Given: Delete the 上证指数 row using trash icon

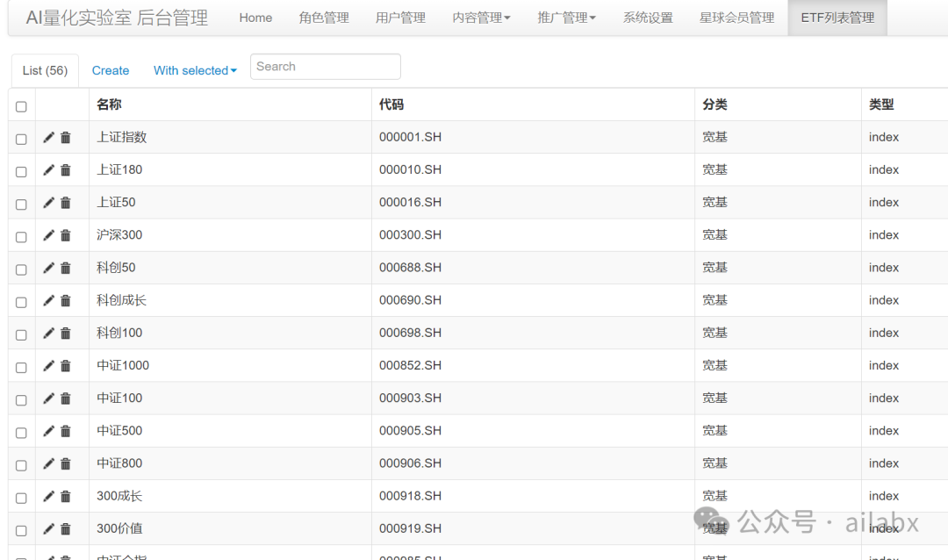Looking at the screenshot, I should click(65, 137).
